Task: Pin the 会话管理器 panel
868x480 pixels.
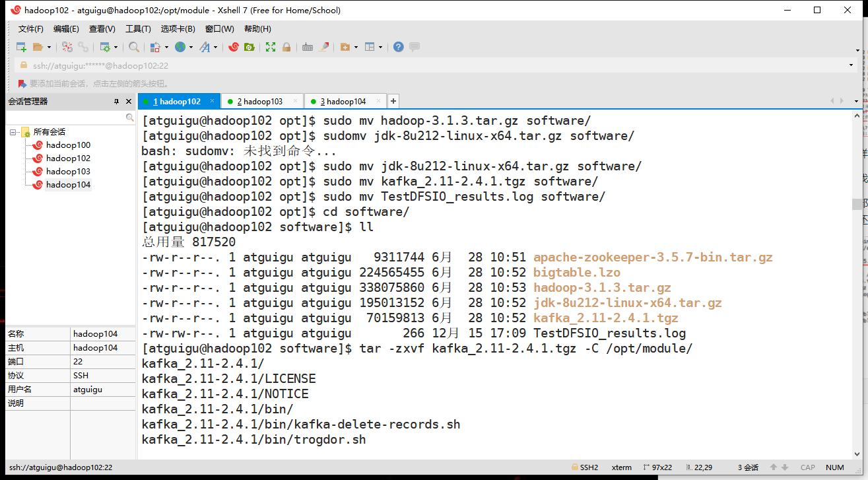Action: click(116, 102)
